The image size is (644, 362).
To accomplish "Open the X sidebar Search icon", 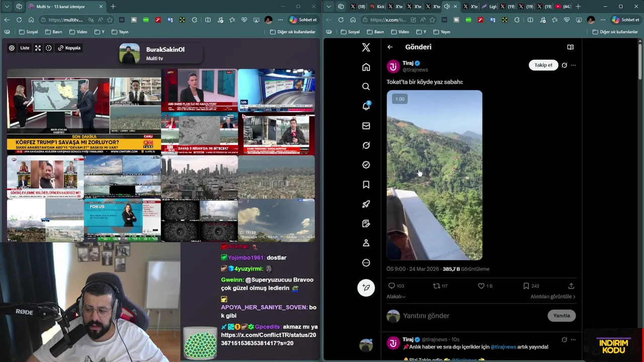I will (x=366, y=86).
